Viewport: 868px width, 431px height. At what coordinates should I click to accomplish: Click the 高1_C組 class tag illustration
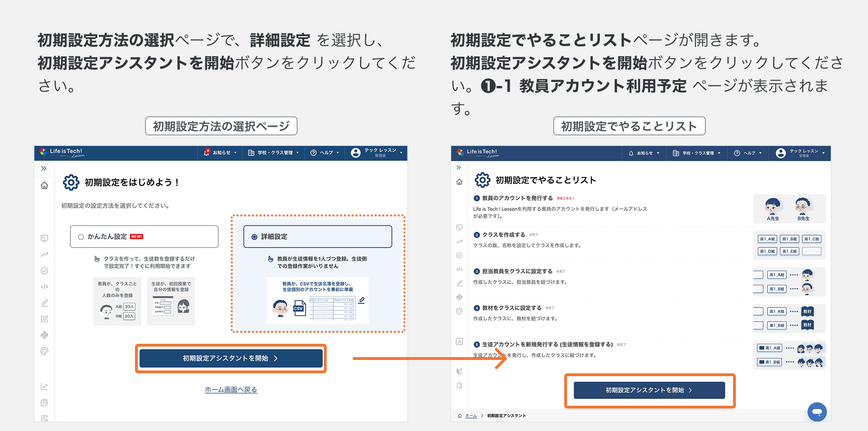coord(812,239)
